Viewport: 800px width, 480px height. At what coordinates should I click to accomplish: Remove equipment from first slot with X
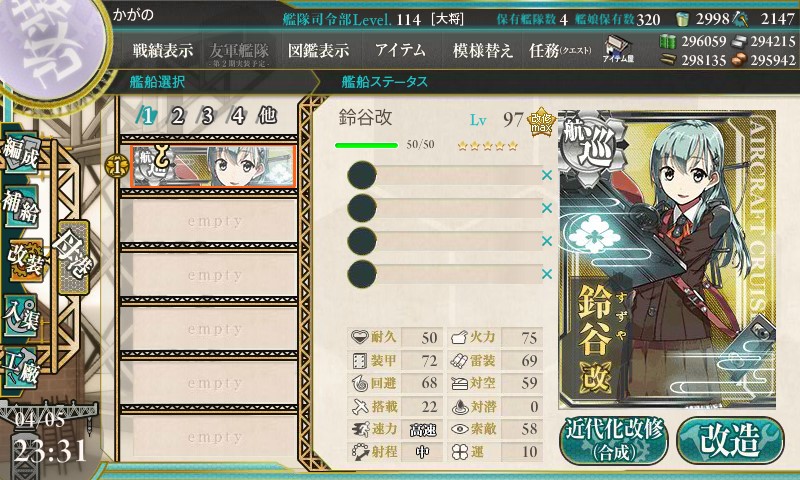pyautogui.click(x=546, y=175)
